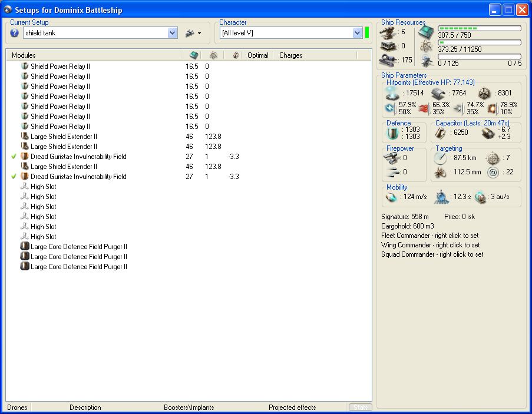Click the capacitor recharge rate icon
The width and height of the screenshot is (532, 414).
pyautogui.click(x=488, y=133)
